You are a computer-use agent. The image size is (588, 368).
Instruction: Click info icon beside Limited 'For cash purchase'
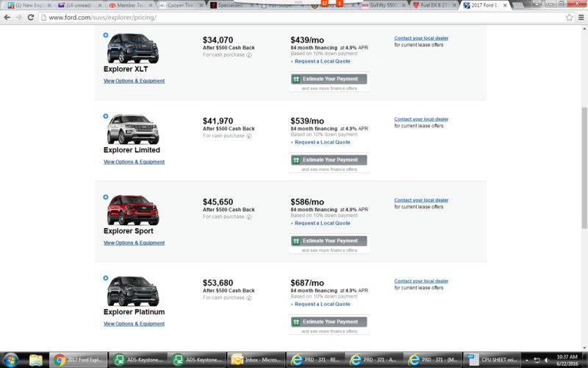tap(249, 136)
